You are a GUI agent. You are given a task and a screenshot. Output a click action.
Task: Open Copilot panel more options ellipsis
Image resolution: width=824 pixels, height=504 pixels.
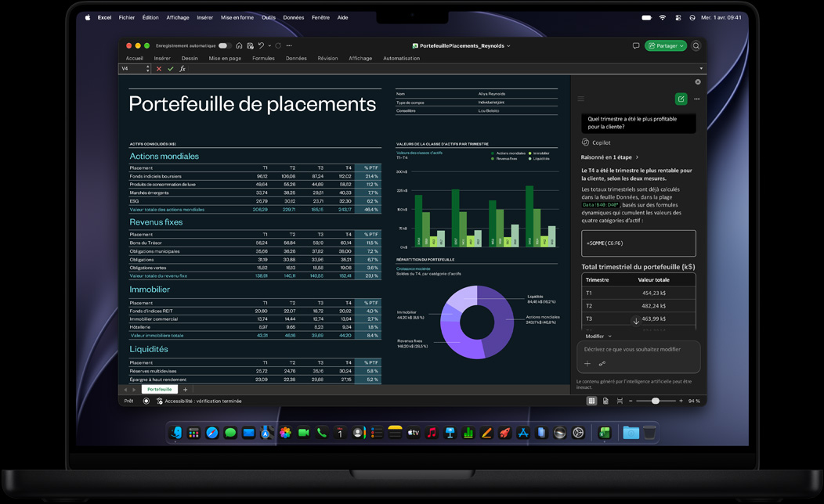click(x=697, y=99)
